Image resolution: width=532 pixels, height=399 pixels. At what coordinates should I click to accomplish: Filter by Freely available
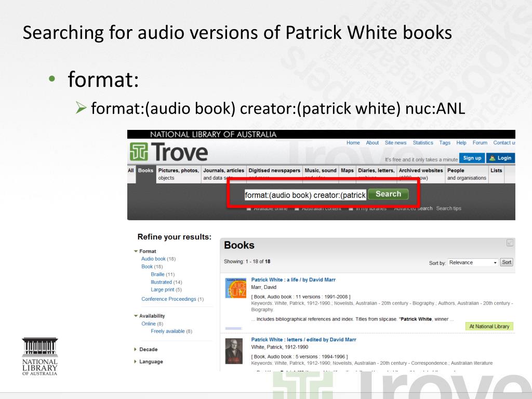coord(168,331)
